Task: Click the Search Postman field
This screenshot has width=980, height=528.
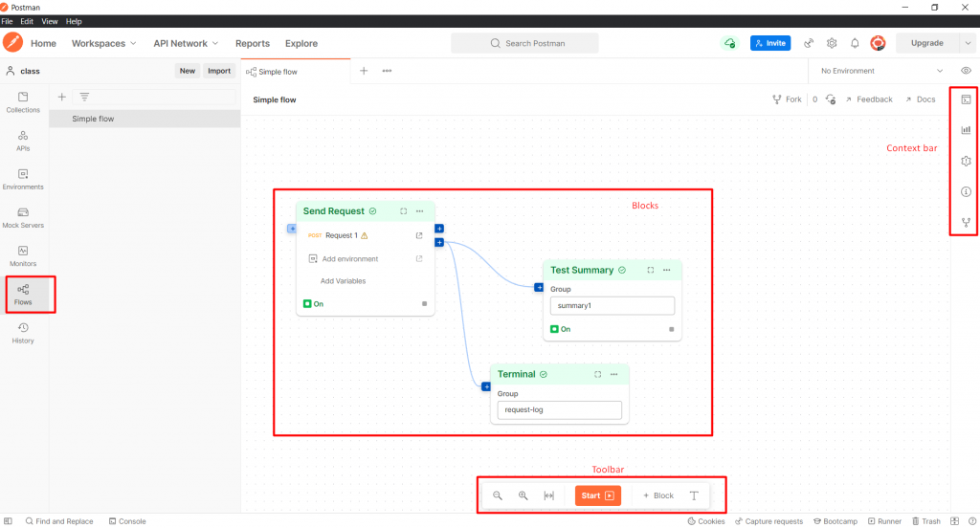Action: tap(525, 43)
